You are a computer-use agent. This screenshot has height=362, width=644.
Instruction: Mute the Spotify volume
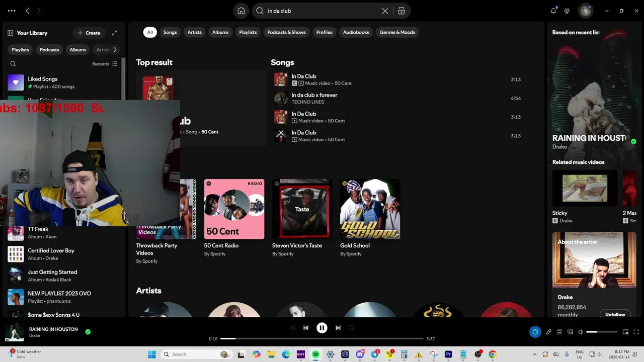[581, 332]
